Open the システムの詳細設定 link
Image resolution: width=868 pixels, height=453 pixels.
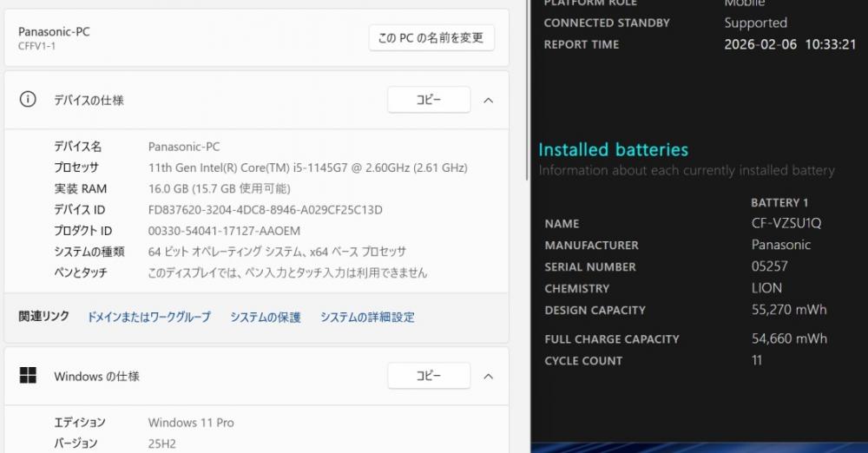[367, 317]
